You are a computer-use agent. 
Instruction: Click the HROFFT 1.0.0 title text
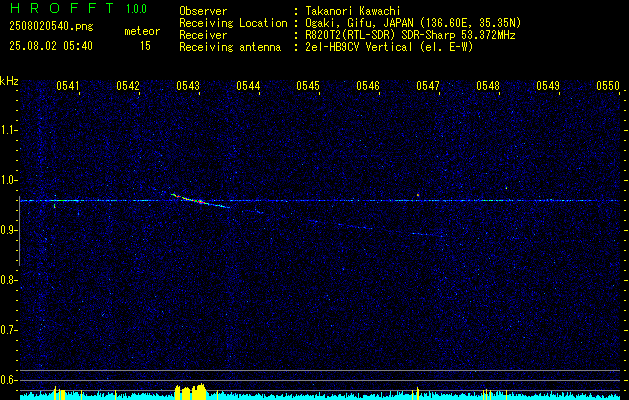tap(79, 8)
